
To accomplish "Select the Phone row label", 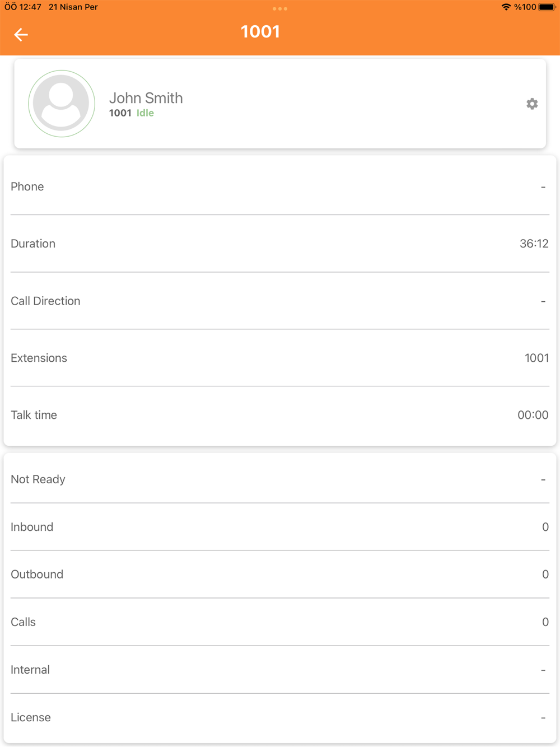I will pos(27,186).
